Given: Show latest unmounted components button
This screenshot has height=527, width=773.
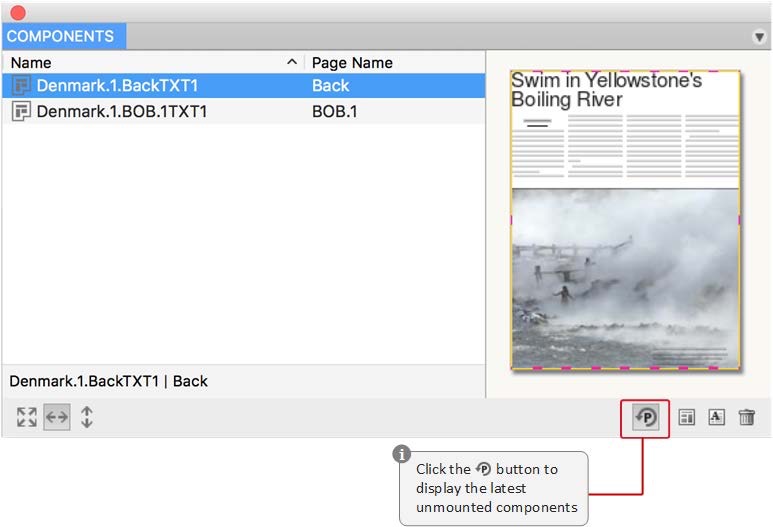Looking at the screenshot, I should click(647, 418).
